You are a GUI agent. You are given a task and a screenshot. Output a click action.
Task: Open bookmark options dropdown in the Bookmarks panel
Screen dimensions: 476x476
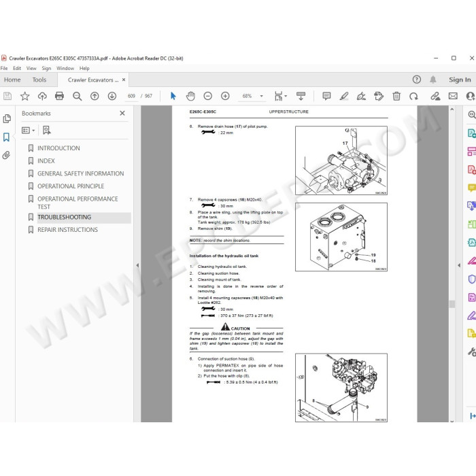click(29, 131)
